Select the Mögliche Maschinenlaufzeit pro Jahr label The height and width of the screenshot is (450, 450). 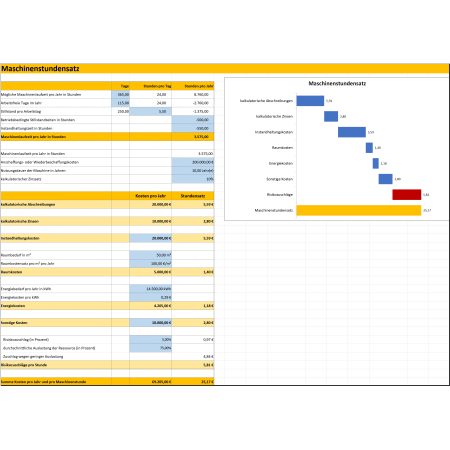[41, 95]
